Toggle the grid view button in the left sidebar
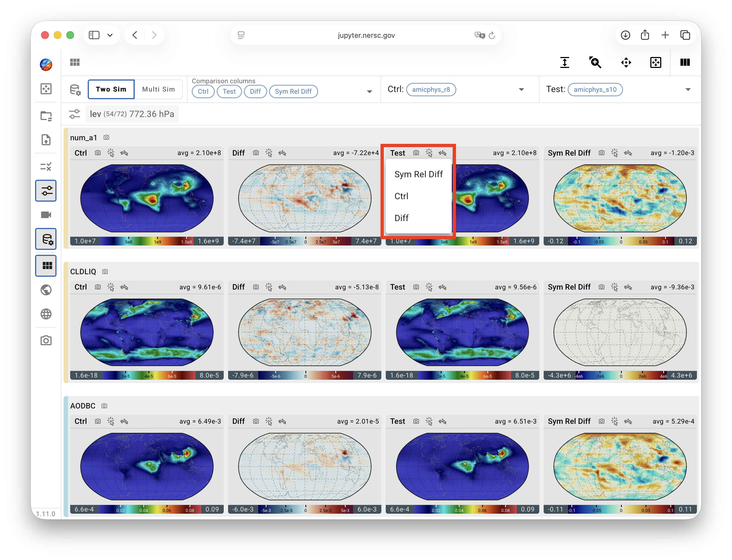732x560 pixels. (46, 266)
